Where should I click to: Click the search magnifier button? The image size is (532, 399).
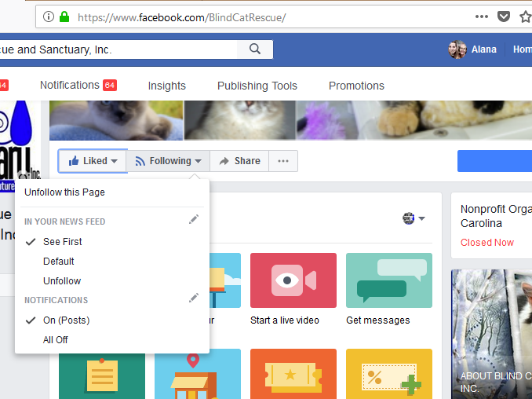(255, 49)
